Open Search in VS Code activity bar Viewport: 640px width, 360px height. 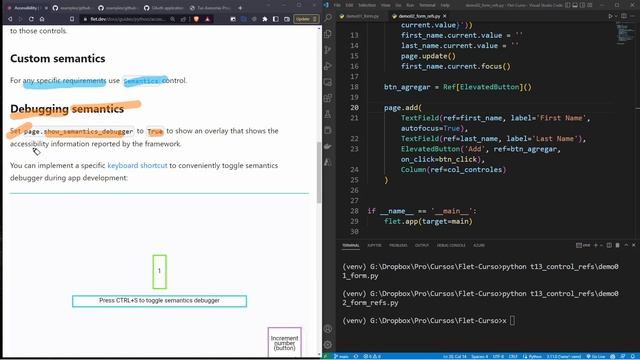tap(328, 17)
